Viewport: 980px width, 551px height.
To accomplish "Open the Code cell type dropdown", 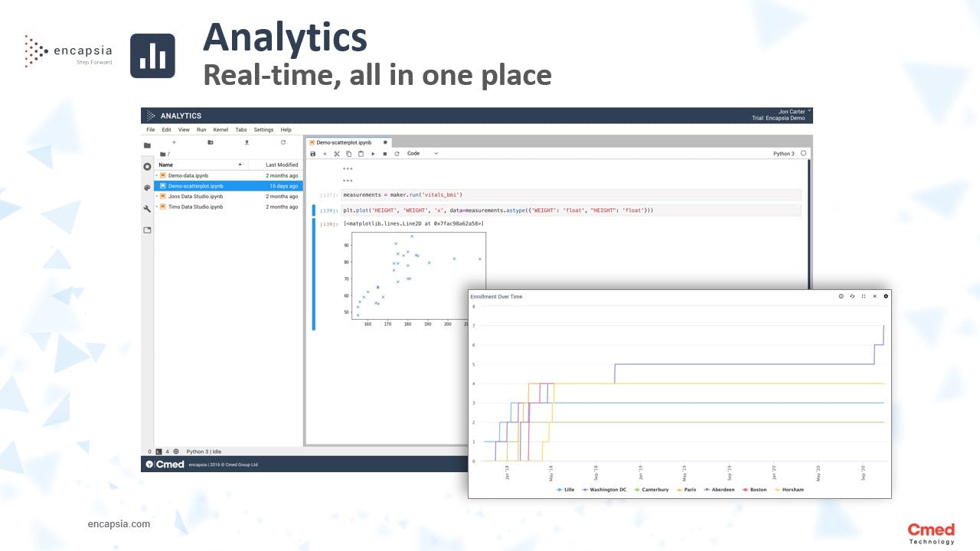I will pyautogui.click(x=423, y=154).
